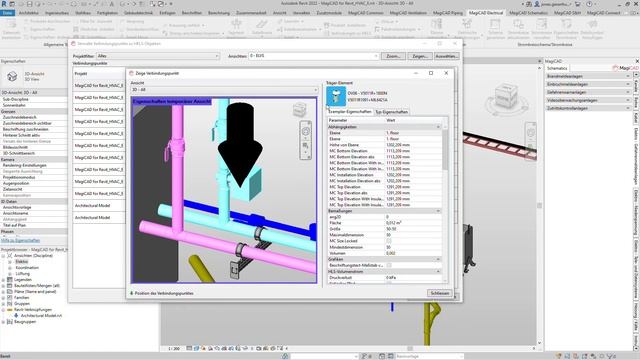
Task: Expand Videoüberwachungsanlagen in the MagiCAD panel
Action: tap(588, 100)
